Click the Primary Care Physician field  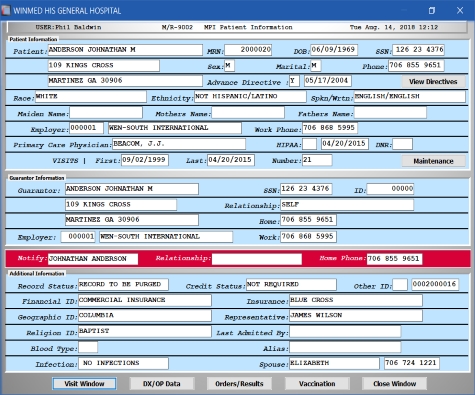[179, 144]
